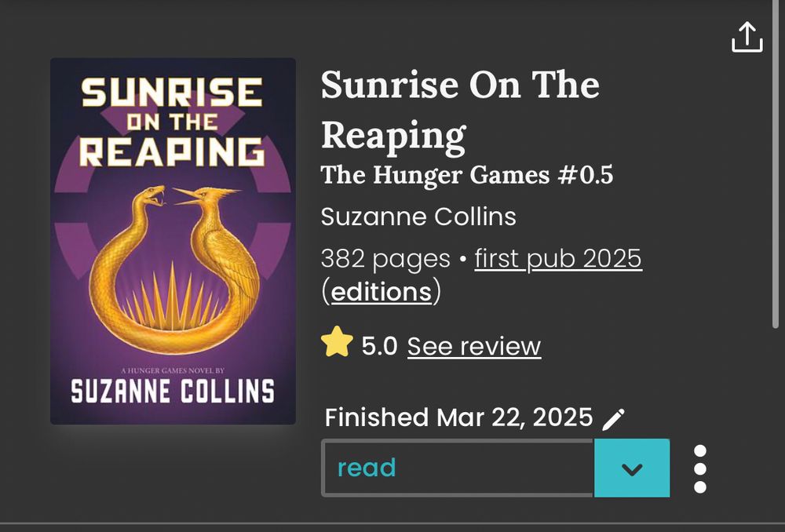The width and height of the screenshot is (785, 532).
Task: Click the upload arrow icon in the corner
Action: pos(749,36)
